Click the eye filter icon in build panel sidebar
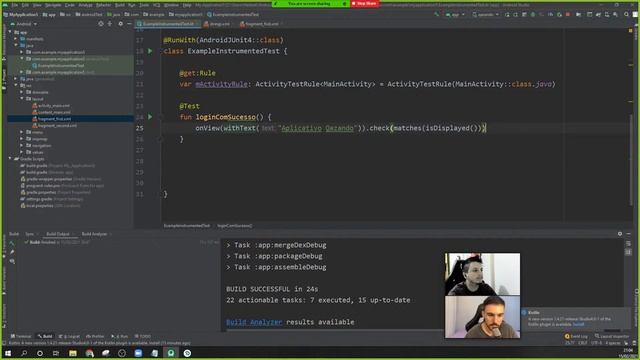Image resolution: width=640 pixels, height=360 pixels. (12, 261)
